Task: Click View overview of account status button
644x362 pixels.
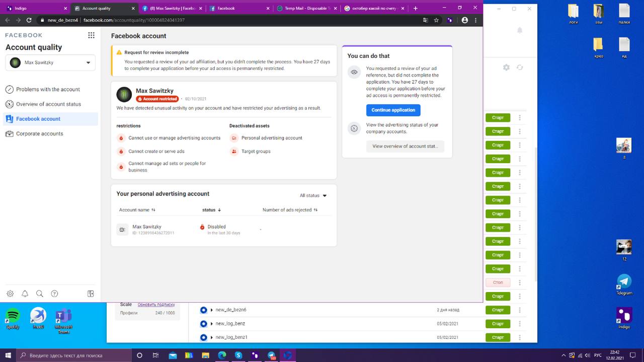Action: coord(405,147)
